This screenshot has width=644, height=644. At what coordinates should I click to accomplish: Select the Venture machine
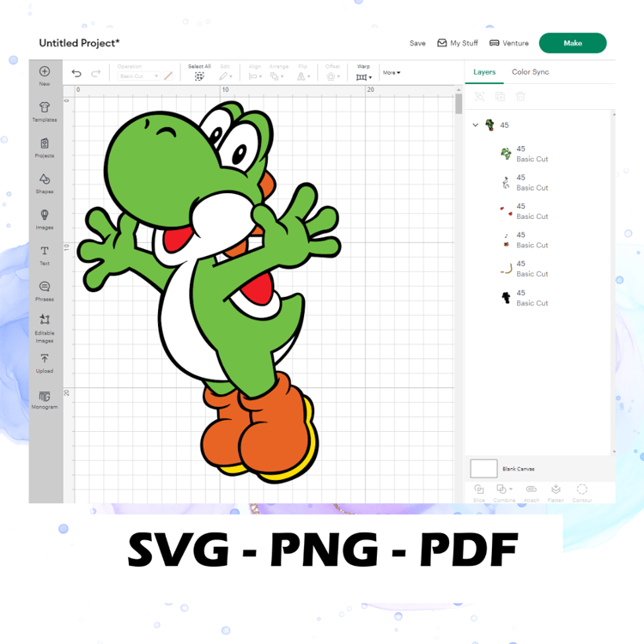point(509,43)
